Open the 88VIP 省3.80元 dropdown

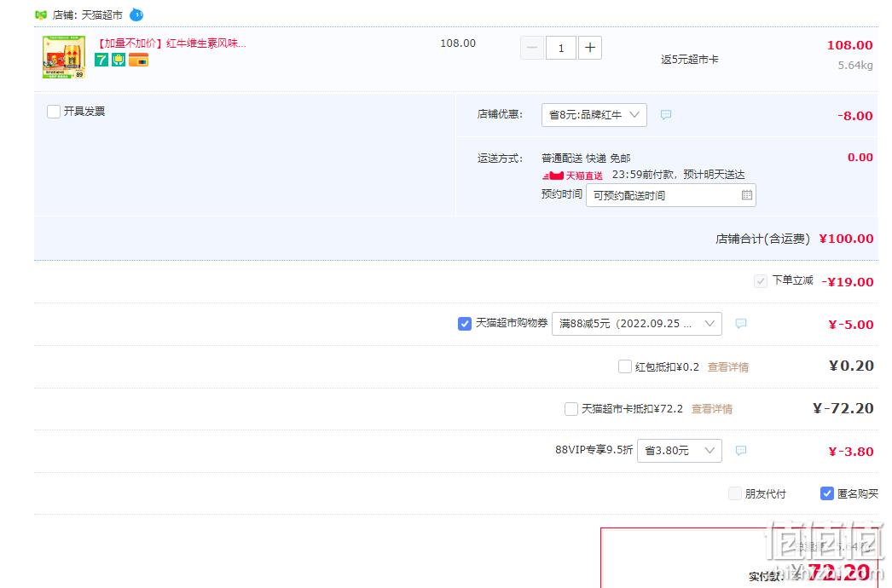[680, 451]
